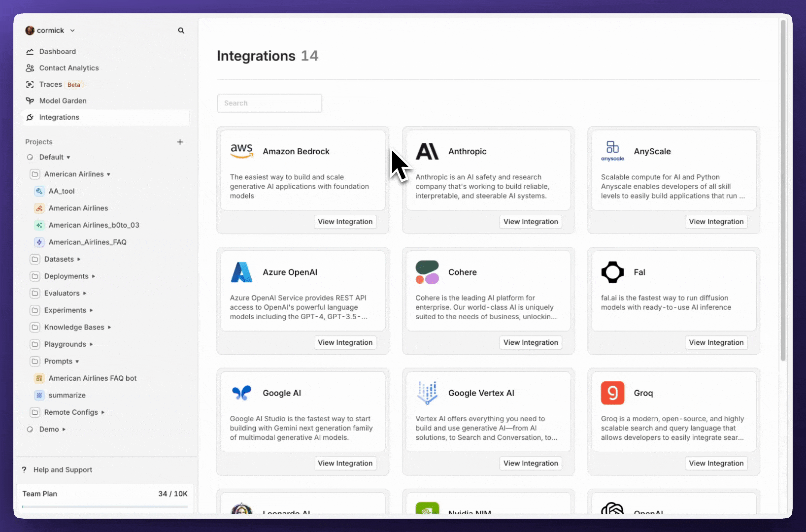Click the Dashboard chart icon
Screen dimensions: 806x532
click(30, 52)
